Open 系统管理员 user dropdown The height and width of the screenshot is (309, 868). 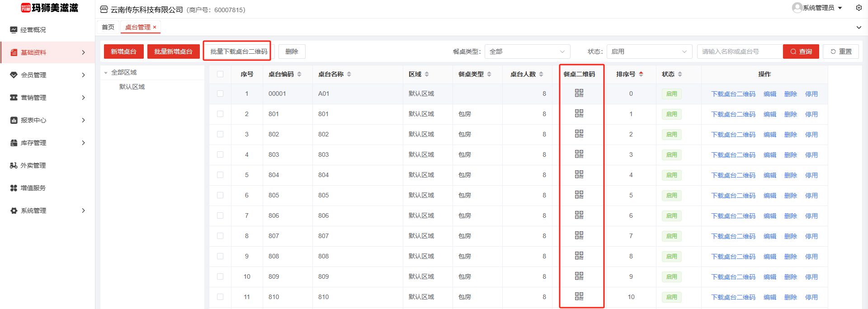pos(818,8)
